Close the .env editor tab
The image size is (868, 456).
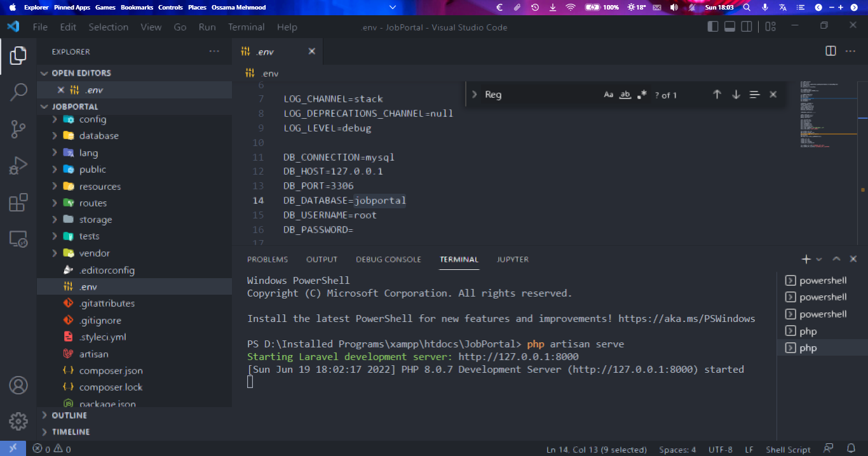[x=311, y=51]
